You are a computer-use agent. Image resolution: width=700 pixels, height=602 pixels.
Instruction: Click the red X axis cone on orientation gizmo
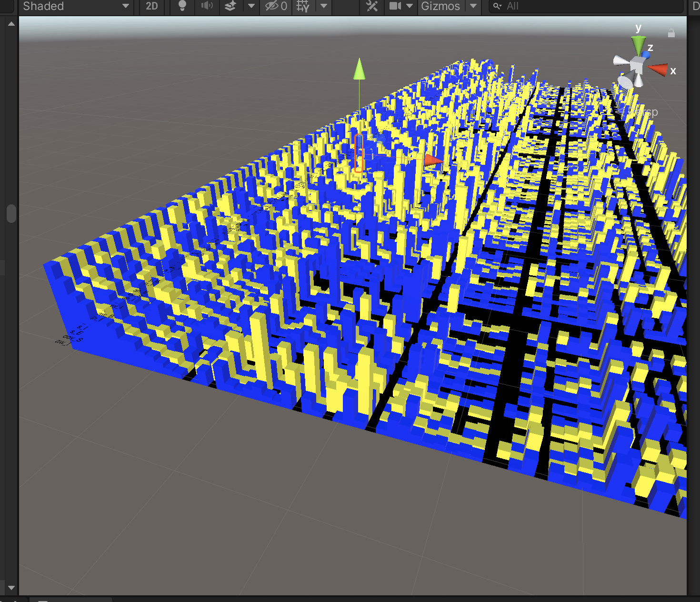658,70
